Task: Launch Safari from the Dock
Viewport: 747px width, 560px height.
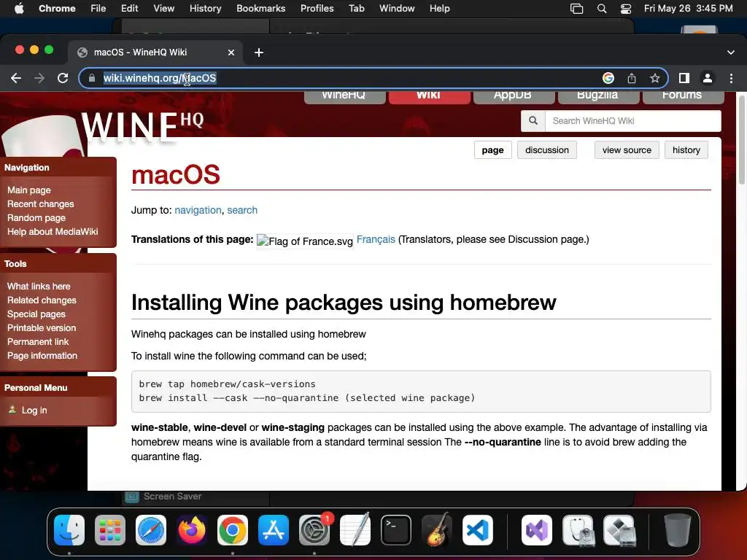Action: (151, 530)
